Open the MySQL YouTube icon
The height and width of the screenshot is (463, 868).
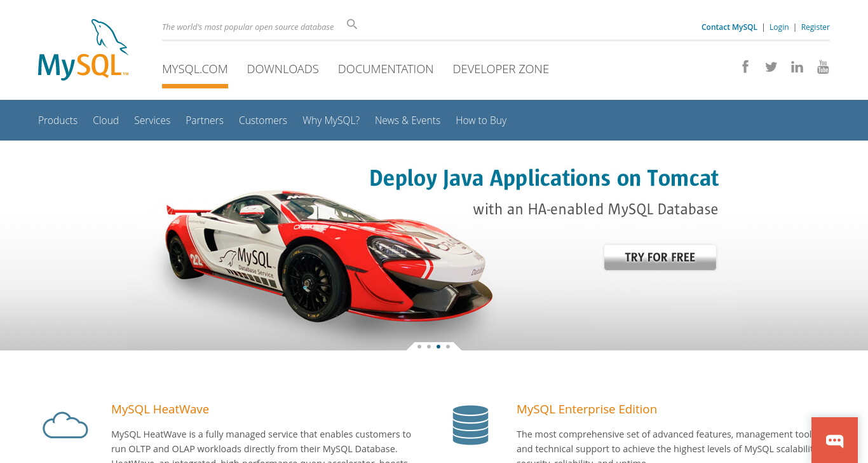click(x=823, y=67)
